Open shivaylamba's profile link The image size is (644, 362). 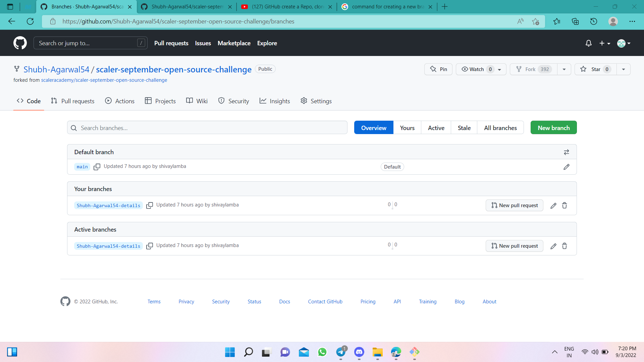(x=172, y=166)
